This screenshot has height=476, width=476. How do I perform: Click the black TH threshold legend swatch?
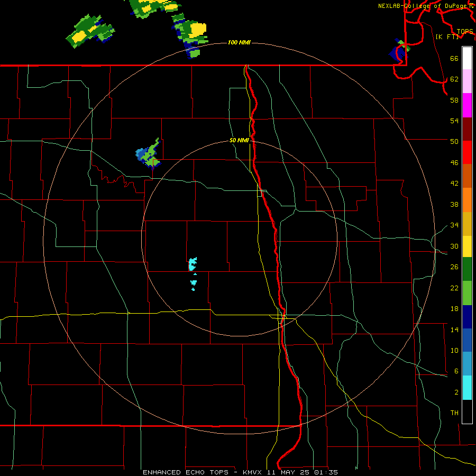(x=467, y=411)
